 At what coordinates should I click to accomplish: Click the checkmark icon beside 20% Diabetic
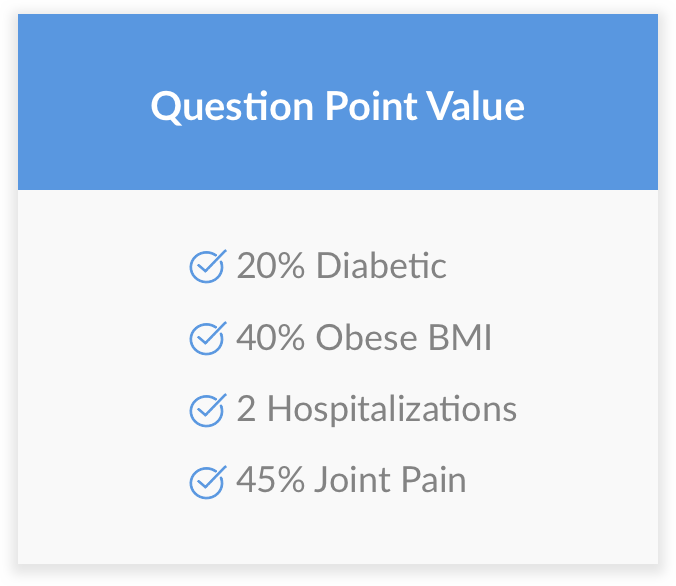207,266
